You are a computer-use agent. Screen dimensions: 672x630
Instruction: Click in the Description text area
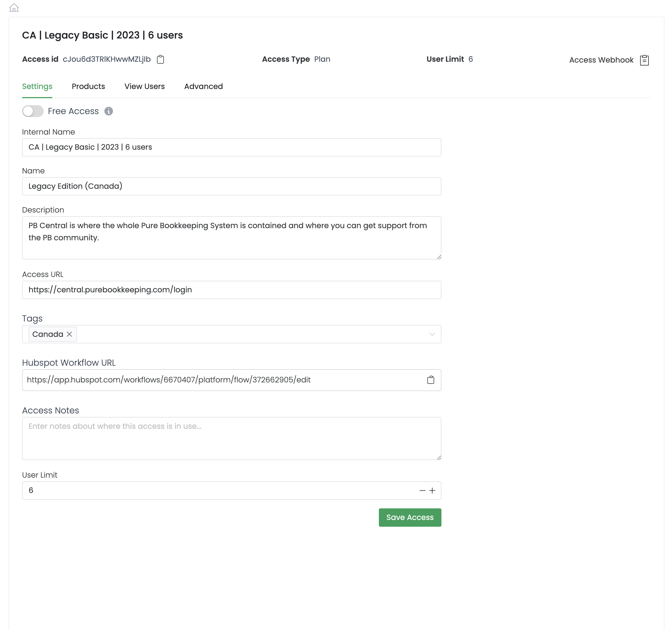point(232,238)
